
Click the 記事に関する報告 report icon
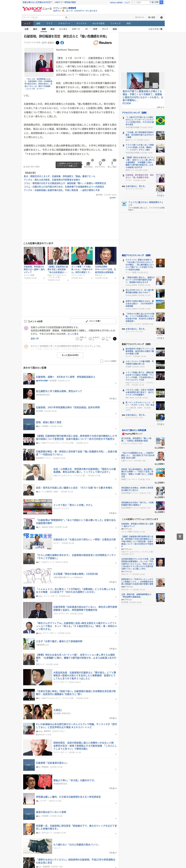coord(32,167)
